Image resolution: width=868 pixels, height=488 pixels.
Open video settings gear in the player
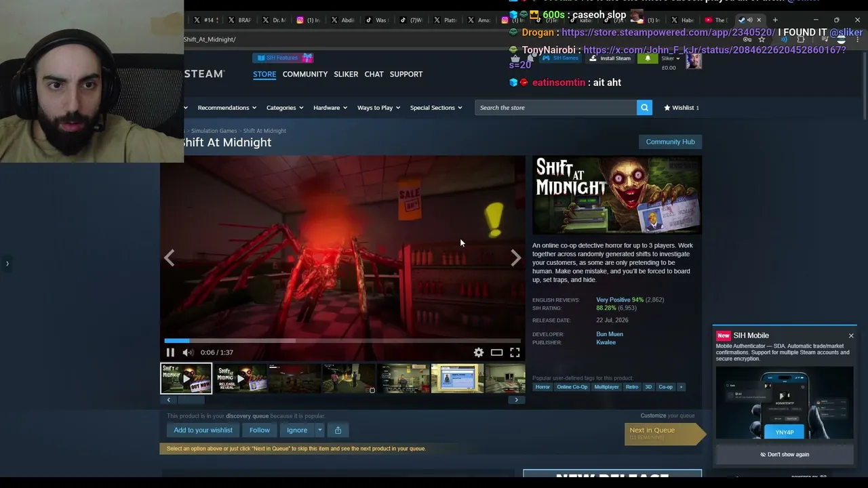[479, 352]
